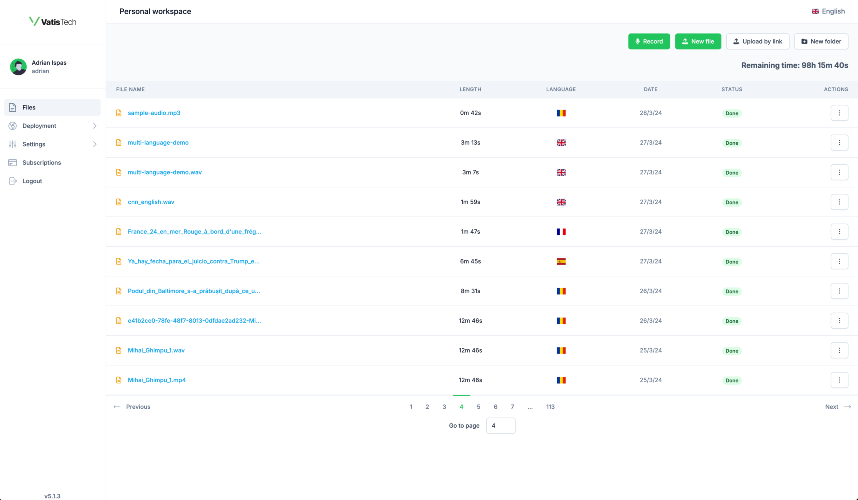
Task: Click file icon next to Mihai_Ghimpu_1.mp4
Action: pyautogui.click(x=118, y=380)
